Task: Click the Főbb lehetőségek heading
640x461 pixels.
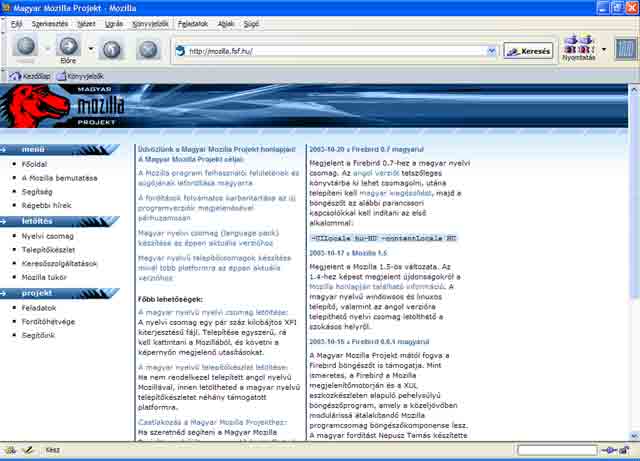Action: coord(170,299)
